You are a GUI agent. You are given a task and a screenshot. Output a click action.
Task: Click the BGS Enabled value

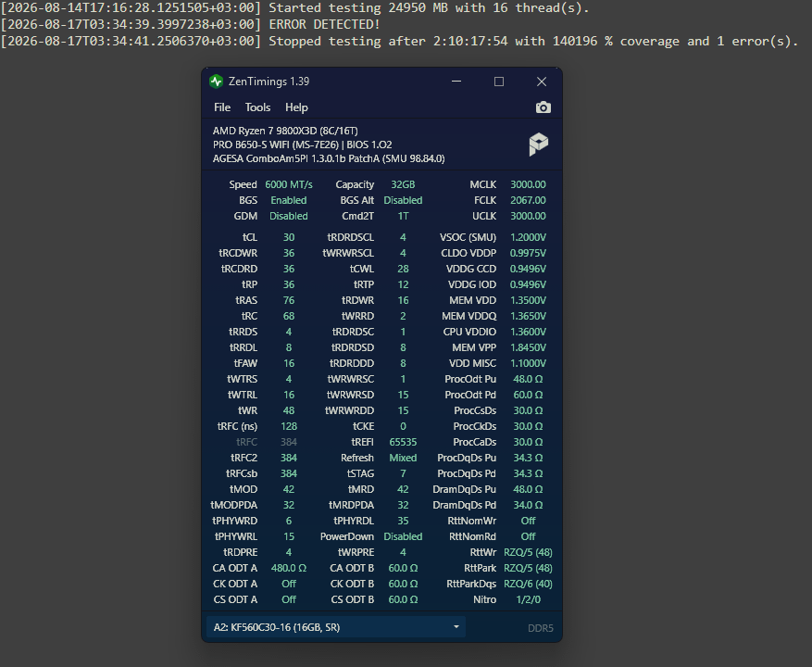coord(289,200)
